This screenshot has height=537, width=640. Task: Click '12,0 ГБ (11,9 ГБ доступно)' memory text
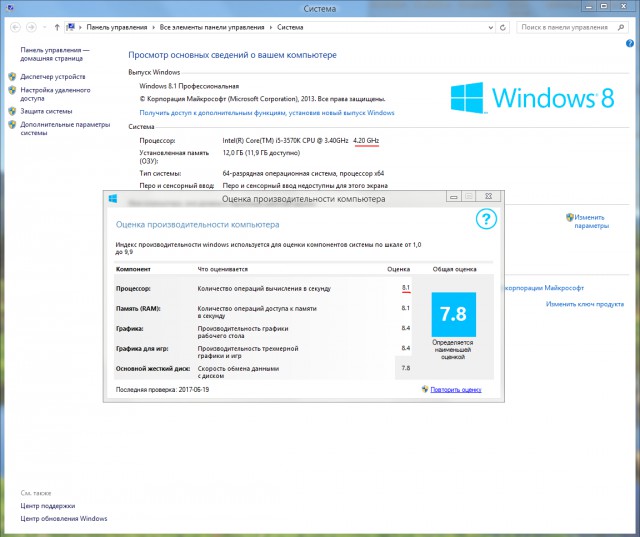(x=261, y=153)
